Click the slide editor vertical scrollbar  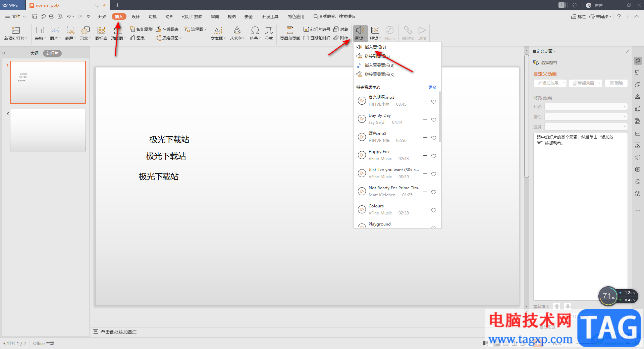point(527,116)
